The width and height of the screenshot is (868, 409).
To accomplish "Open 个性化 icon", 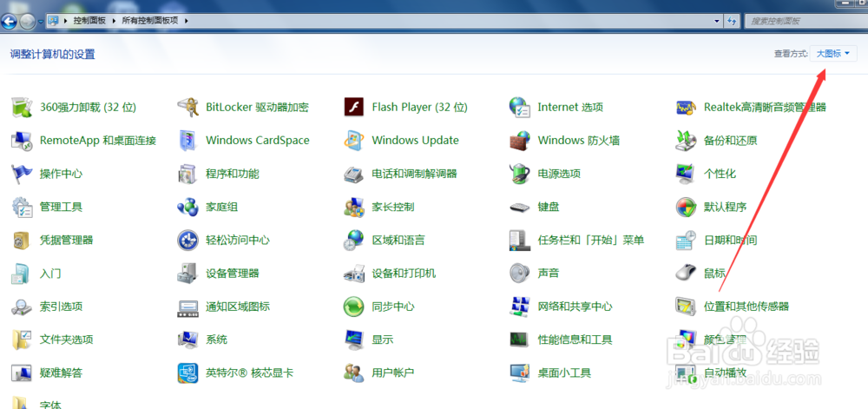I will pyautogui.click(x=686, y=173).
